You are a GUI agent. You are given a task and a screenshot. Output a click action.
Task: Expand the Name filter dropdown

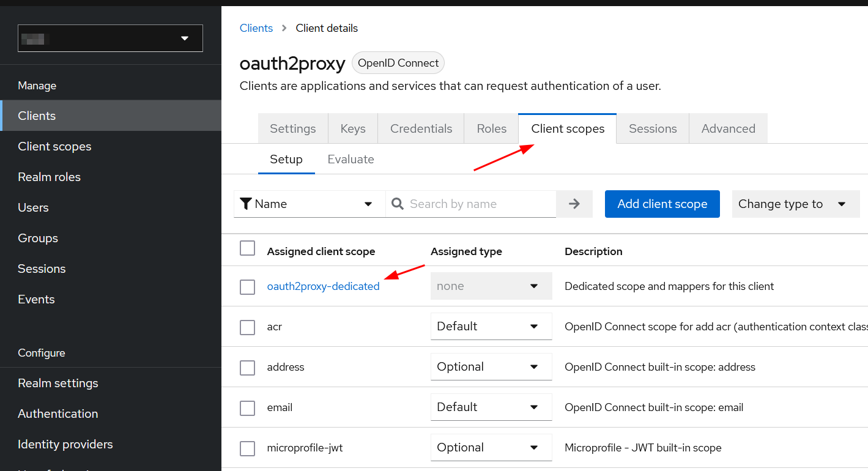click(309, 204)
